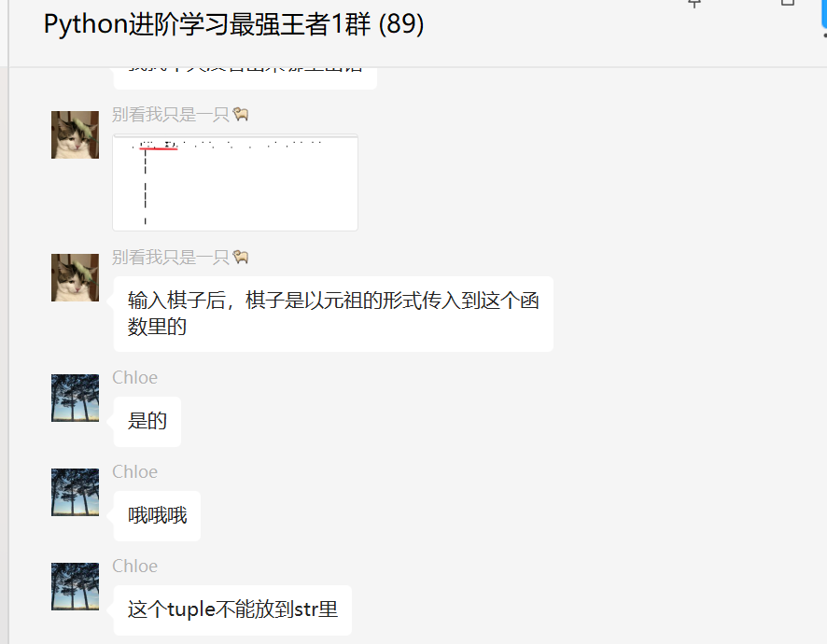This screenshot has width=827, height=644.
Task: Select the message bubble starting 输入棋子后
Action: coord(333,314)
